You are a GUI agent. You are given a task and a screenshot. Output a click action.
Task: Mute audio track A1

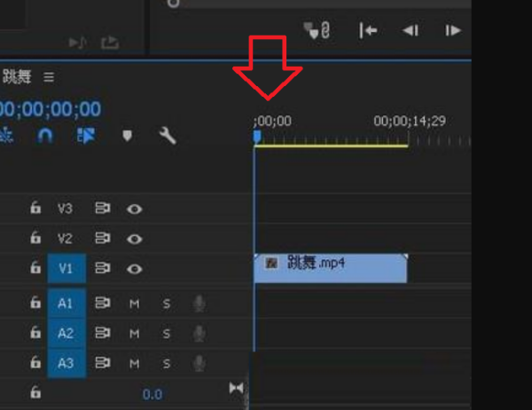tap(135, 304)
